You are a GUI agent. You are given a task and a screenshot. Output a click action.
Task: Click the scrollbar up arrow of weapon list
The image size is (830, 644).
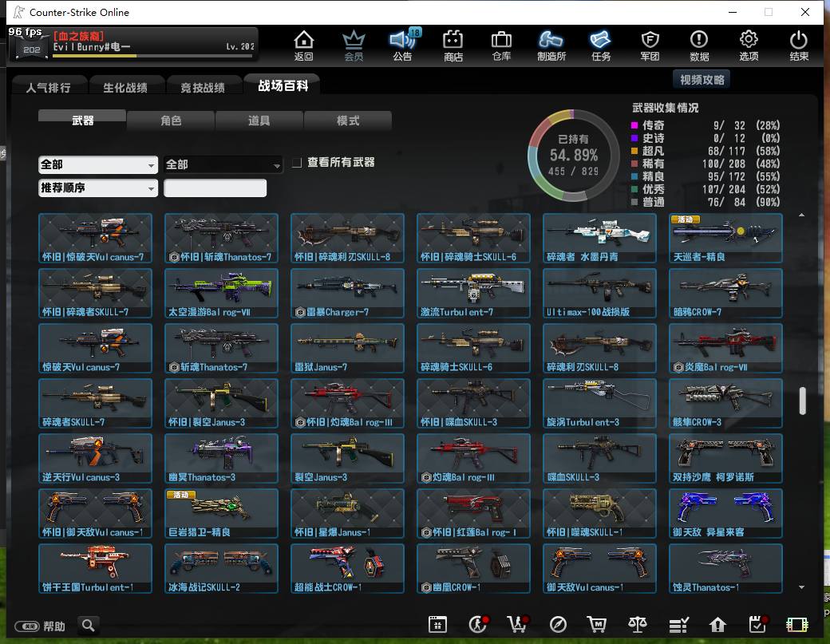pos(802,215)
